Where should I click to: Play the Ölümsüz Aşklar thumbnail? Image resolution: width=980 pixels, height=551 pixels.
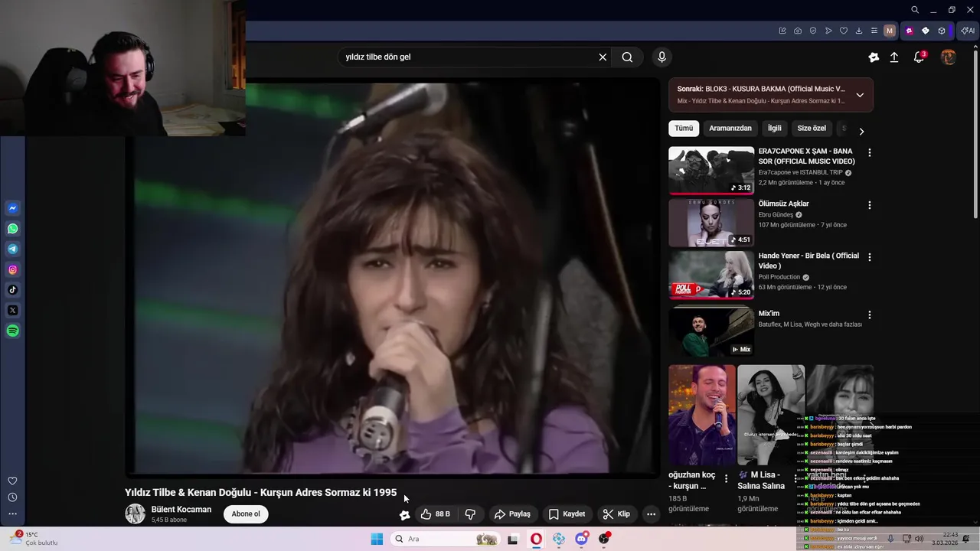tap(711, 223)
